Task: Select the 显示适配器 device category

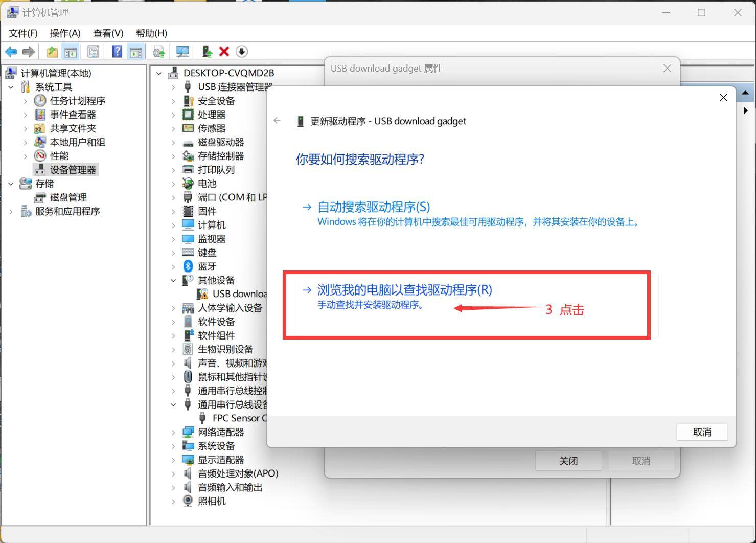Action: coord(221,460)
